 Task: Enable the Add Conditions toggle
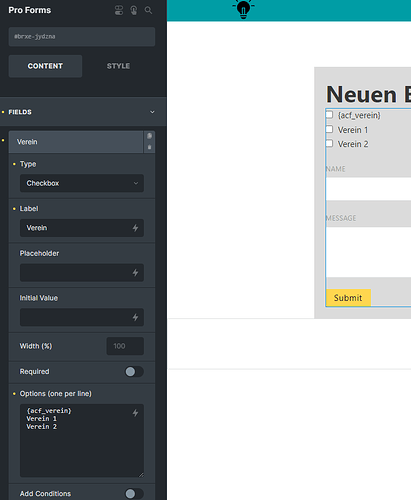coord(134,494)
